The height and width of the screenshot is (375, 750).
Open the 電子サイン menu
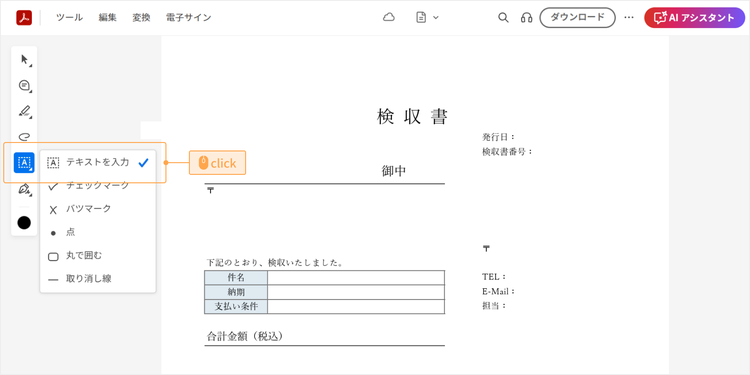click(x=188, y=18)
